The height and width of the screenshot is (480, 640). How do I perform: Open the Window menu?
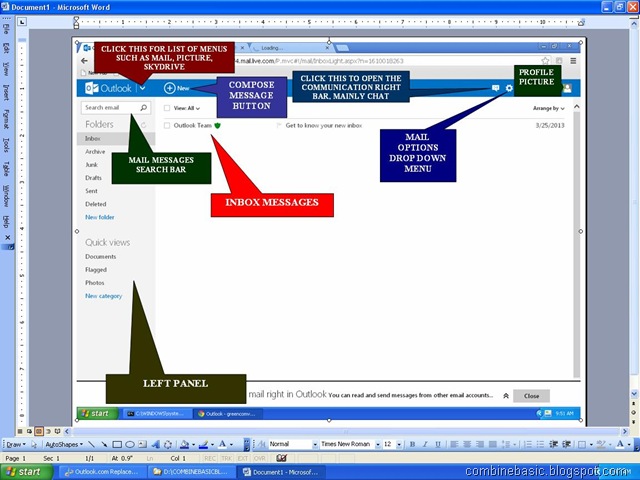[6, 196]
